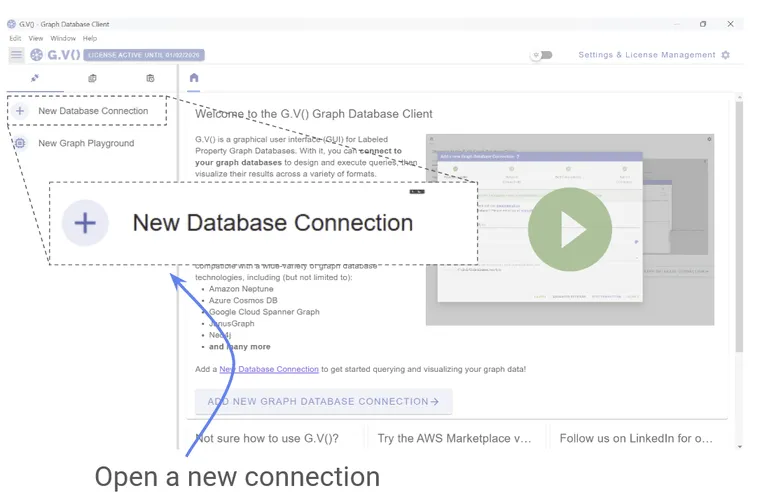The width and height of the screenshot is (769, 493).
Task: Click plus icon beside New Database Connection in sidebar
Action: (x=20, y=111)
